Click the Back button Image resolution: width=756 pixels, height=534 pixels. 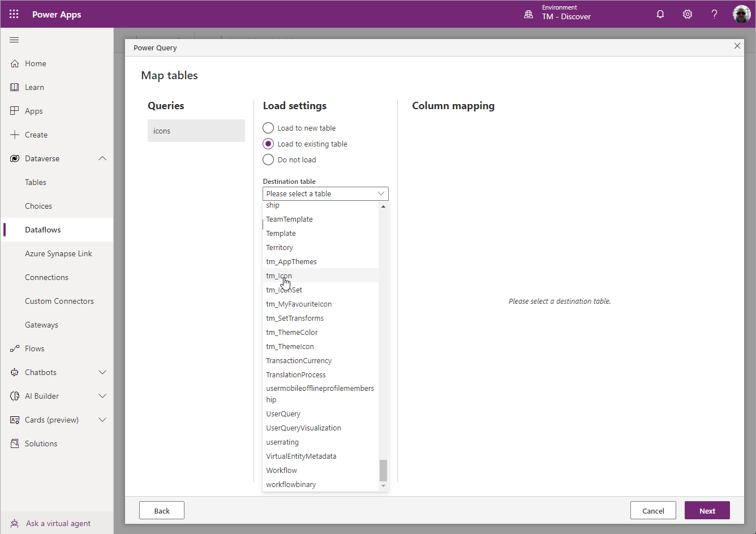click(162, 511)
